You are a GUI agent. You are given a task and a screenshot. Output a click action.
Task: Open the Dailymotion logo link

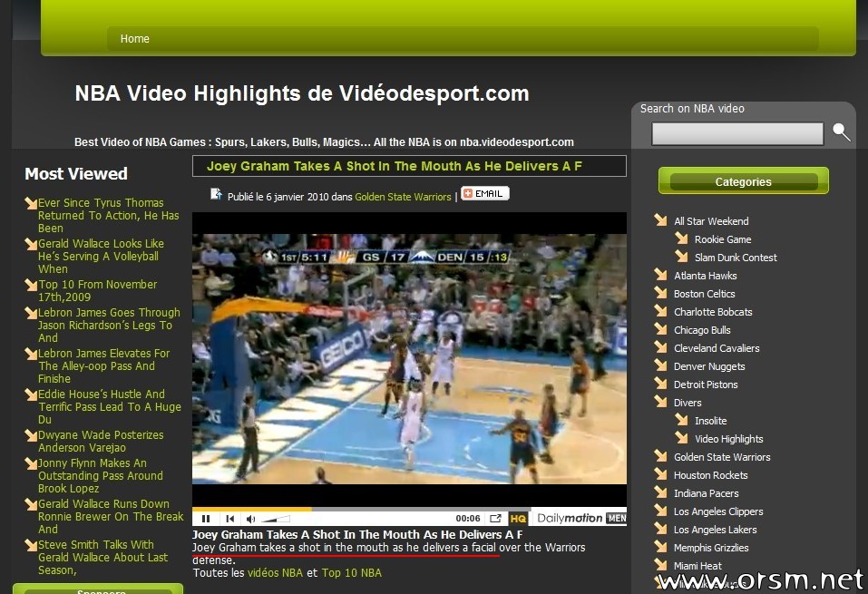pos(570,518)
